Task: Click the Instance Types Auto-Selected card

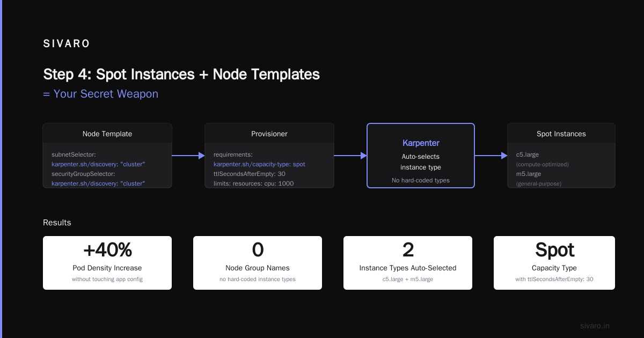Action: (408, 263)
